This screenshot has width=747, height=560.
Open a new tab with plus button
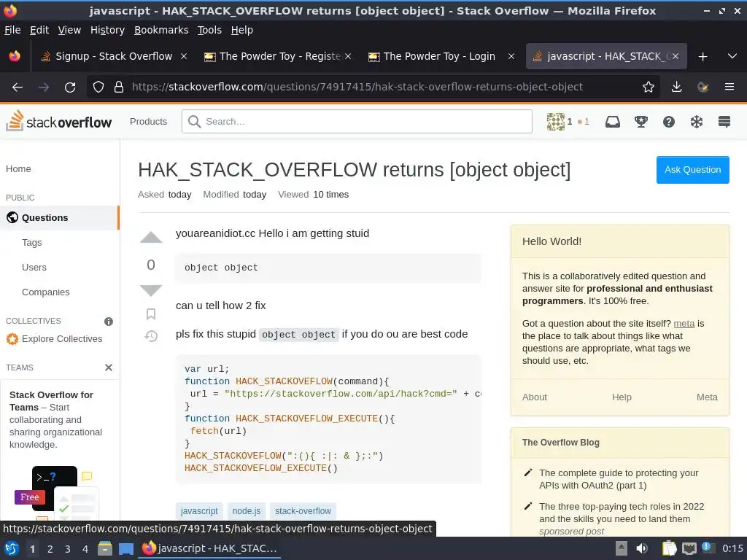coord(703,57)
